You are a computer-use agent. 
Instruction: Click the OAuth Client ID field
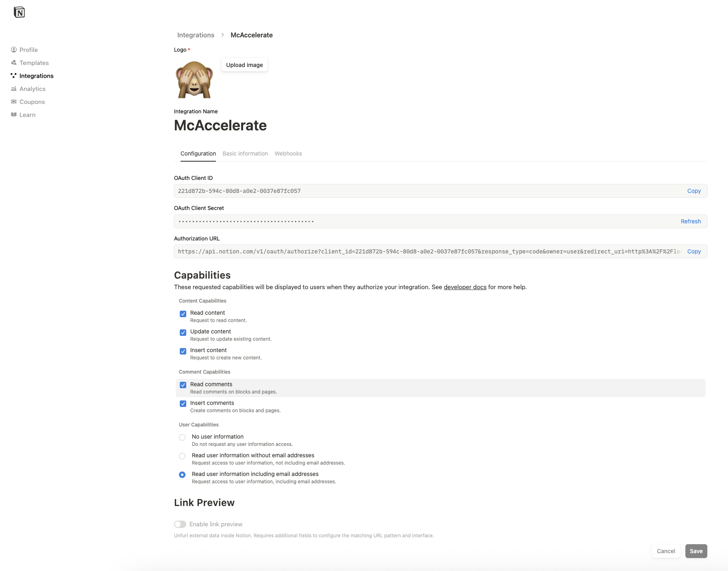tap(440, 191)
